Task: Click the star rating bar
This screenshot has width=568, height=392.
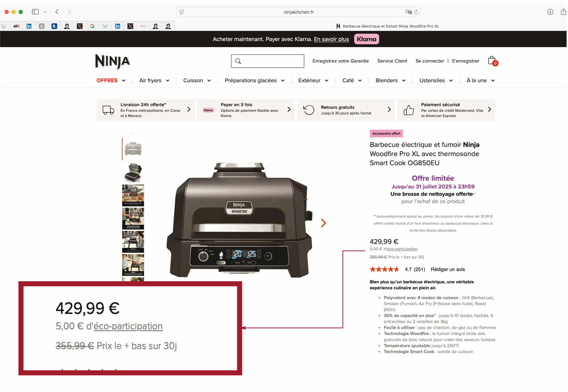Action: (384, 270)
